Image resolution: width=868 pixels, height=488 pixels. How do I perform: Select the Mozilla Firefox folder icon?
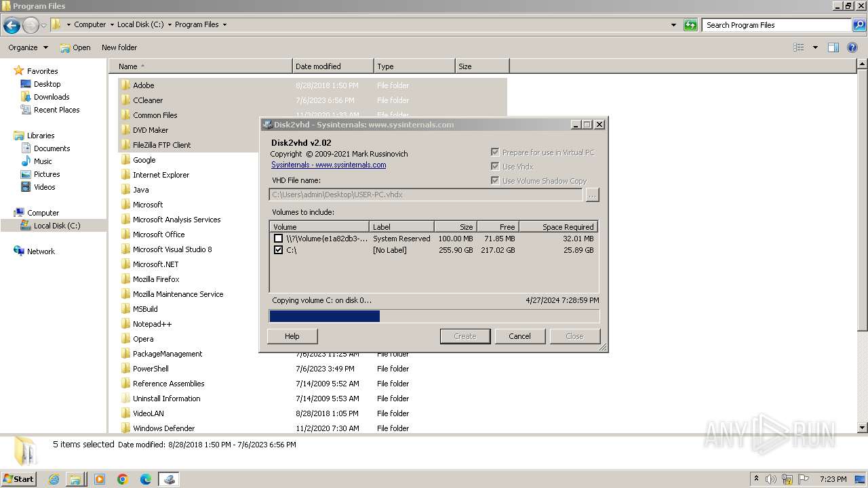pyautogui.click(x=126, y=279)
